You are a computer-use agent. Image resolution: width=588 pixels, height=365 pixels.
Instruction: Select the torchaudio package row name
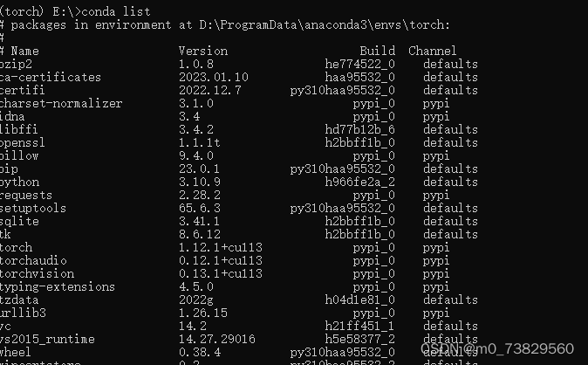pos(33,260)
